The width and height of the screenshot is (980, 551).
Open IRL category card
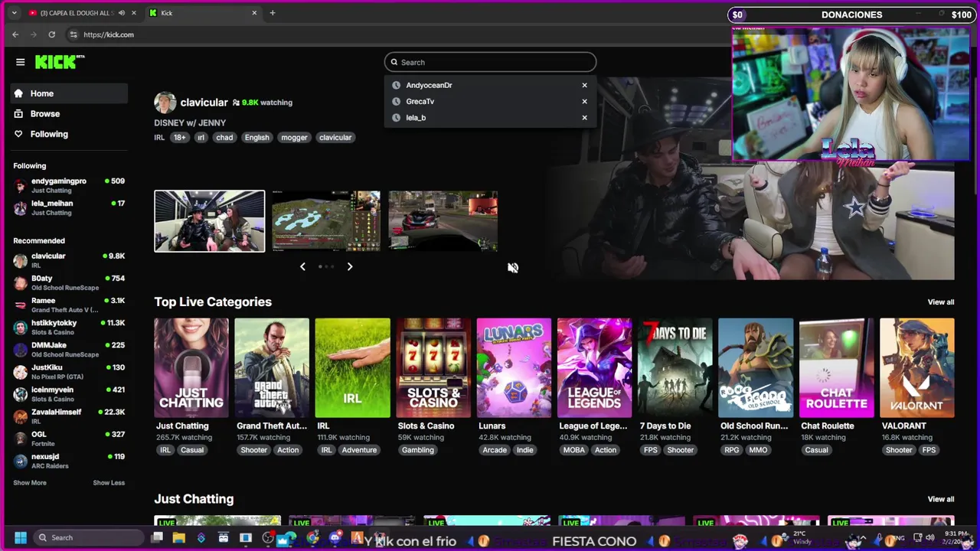(x=352, y=368)
